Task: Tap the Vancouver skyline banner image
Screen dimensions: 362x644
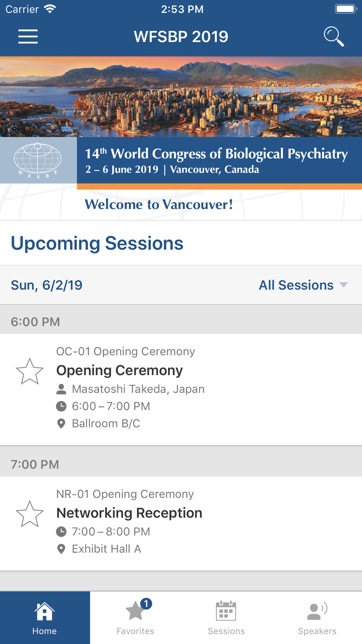Action: (x=181, y=97)
